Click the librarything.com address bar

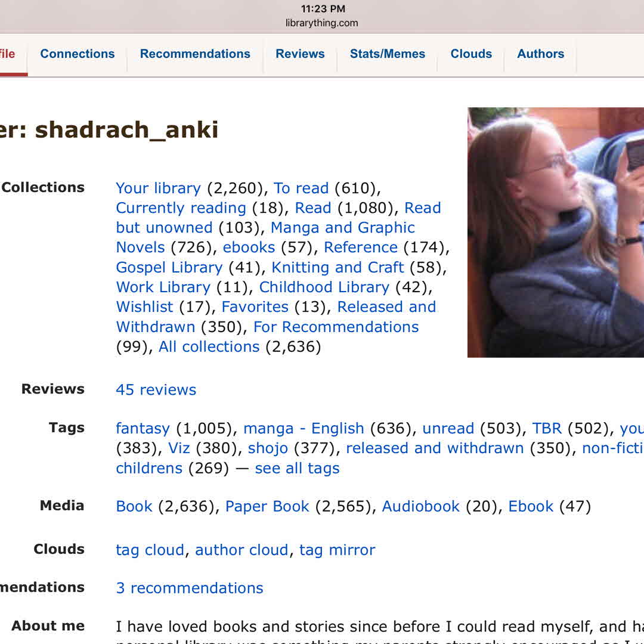tap(322, 23)
